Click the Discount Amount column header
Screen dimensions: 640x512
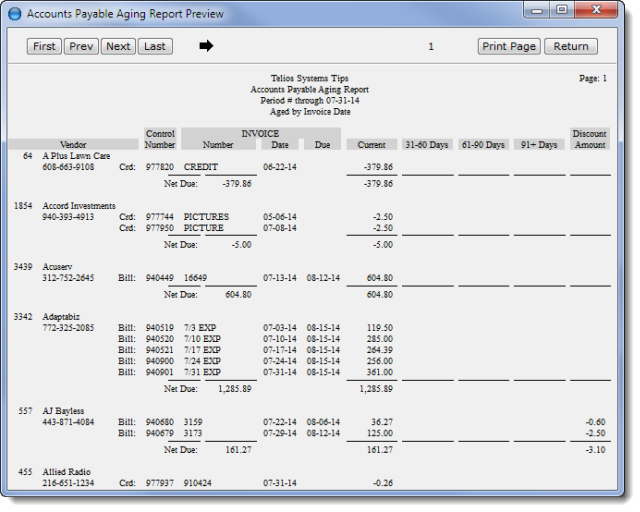[x=590, y=139]
